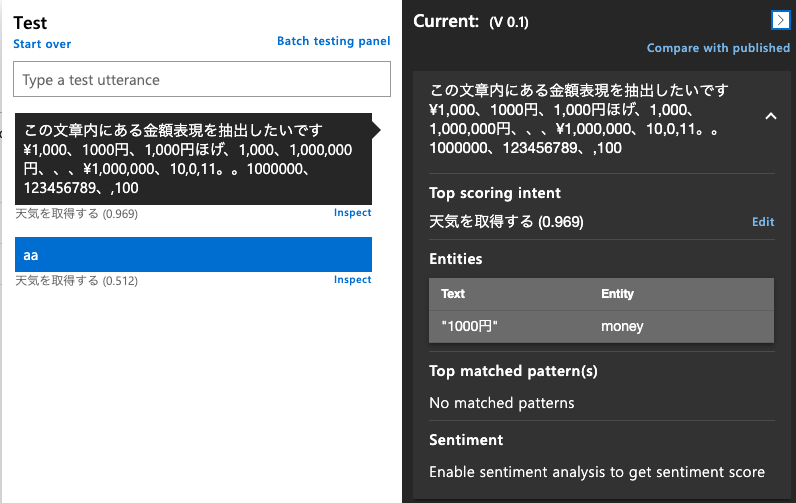796x503 pixels.
Task: Collapse the inspect panel with arrow icon
Action: point(780,21)
